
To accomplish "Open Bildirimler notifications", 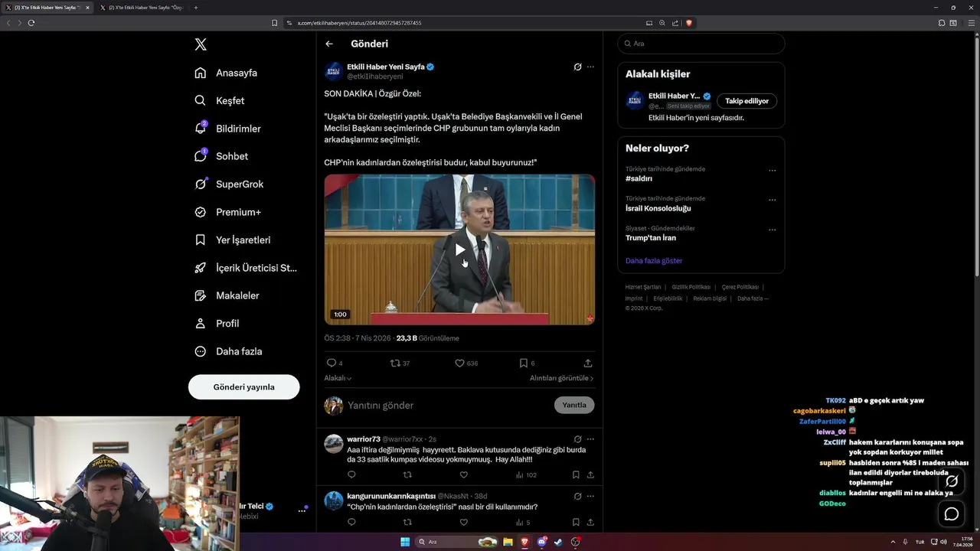I will coord(228,129).
